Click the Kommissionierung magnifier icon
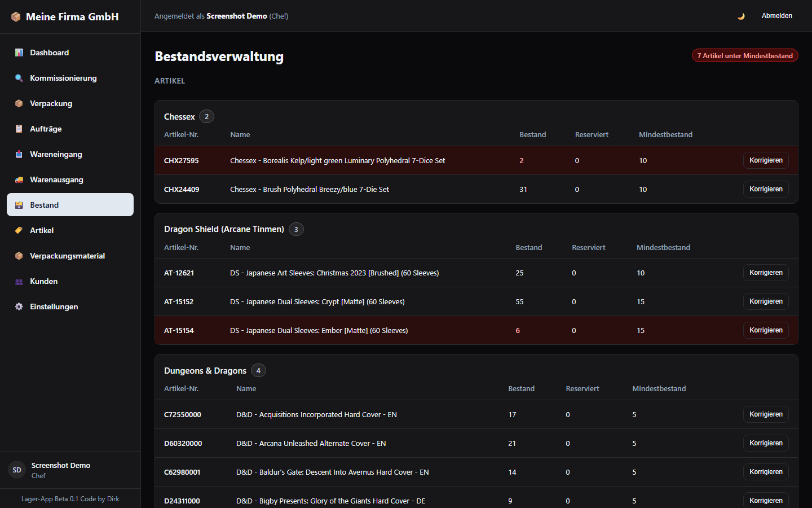 point(19,78)
